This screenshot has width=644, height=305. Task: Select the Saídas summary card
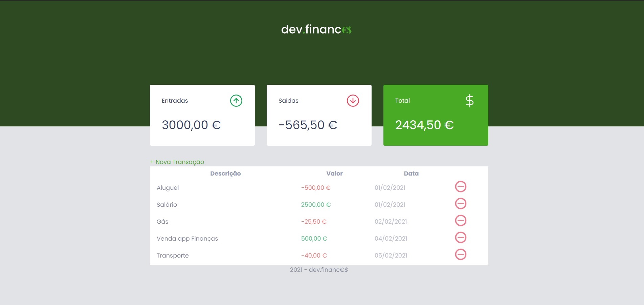pos(319,115)
